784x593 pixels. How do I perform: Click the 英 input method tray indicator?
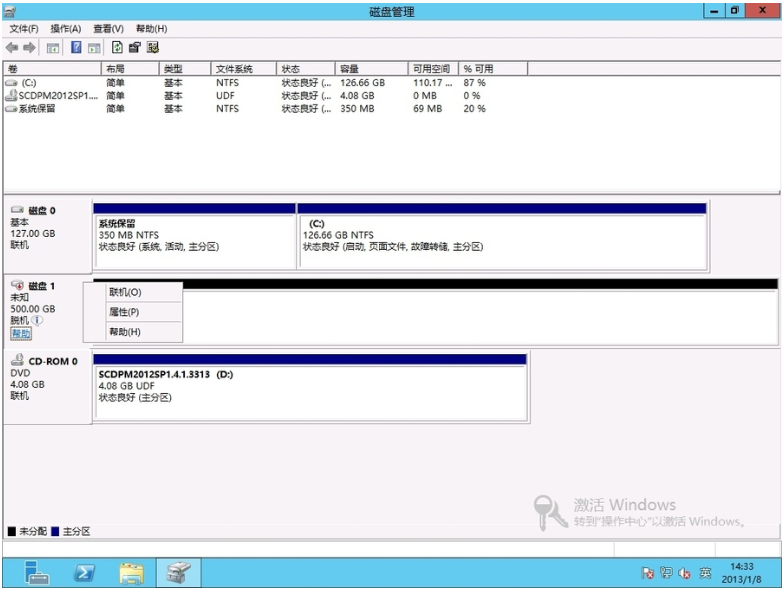pos(705,573)
